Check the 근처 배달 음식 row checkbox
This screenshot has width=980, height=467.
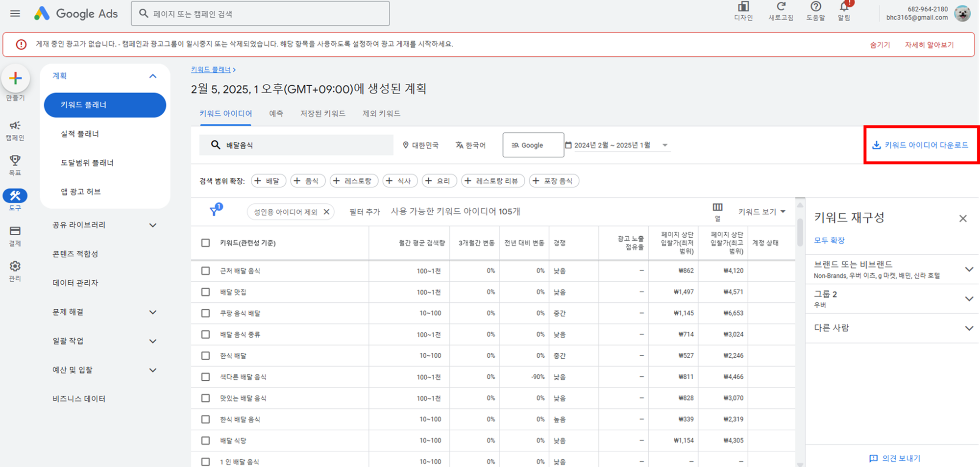[205, 270]
